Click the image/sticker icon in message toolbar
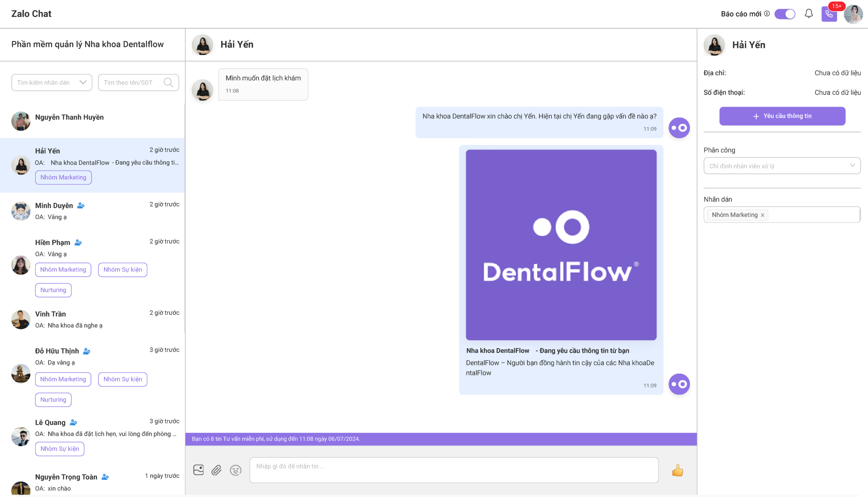 pyautogui.click(x=198, y=470)
